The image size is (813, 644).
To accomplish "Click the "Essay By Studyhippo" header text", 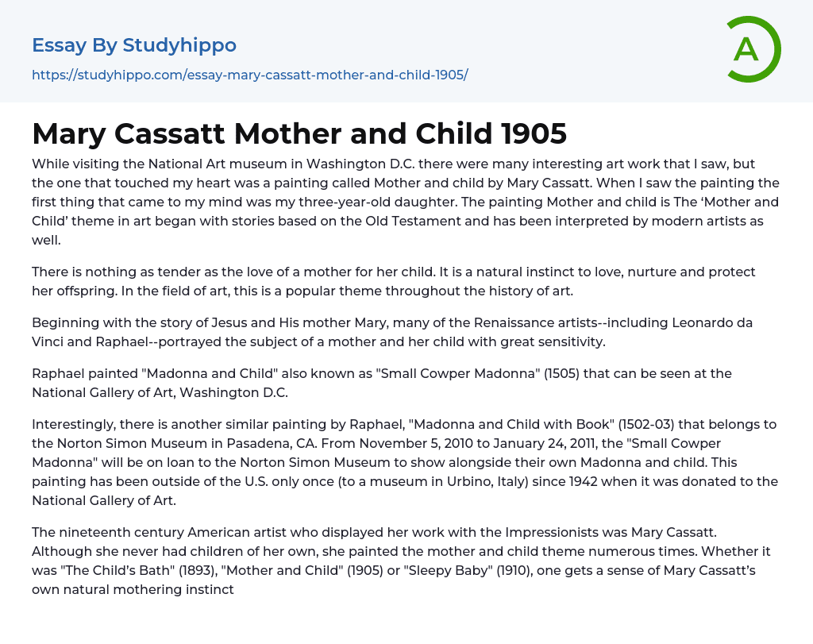I will (x=134, y=45).
